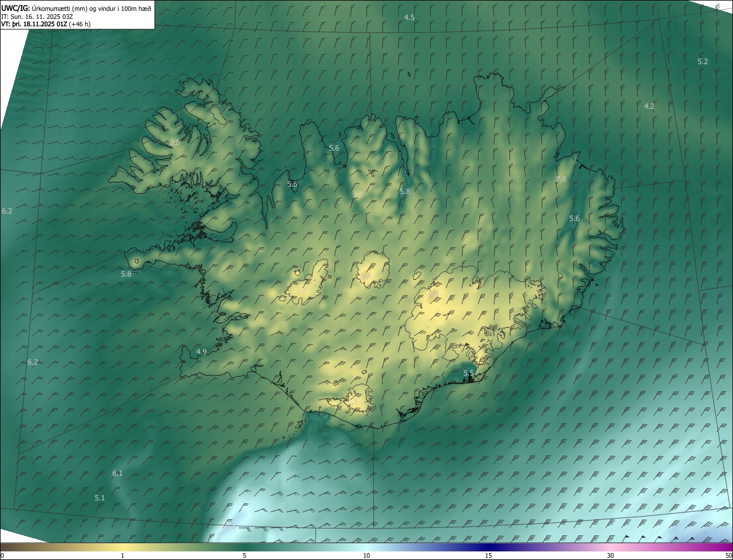The width and height of the screenshot is (733, 560).
Task: Click the 5.1 value on the map
Action: click(100, 498)
